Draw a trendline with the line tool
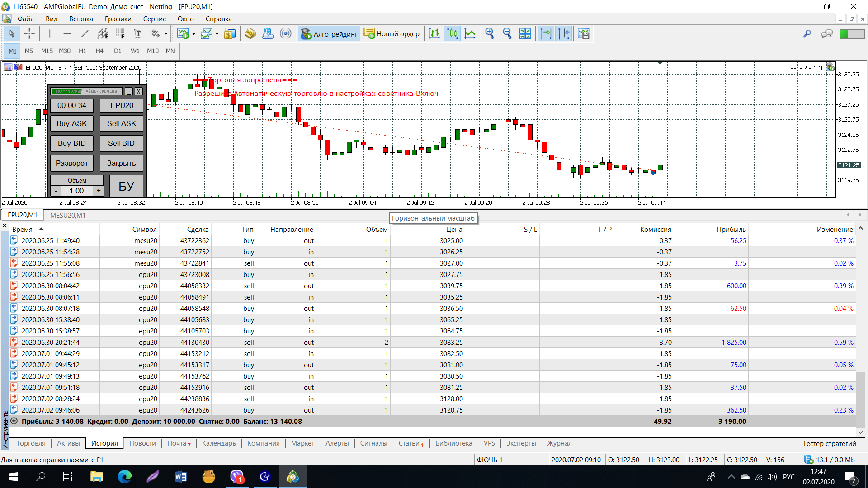868x488 pixels. point(85,33)
